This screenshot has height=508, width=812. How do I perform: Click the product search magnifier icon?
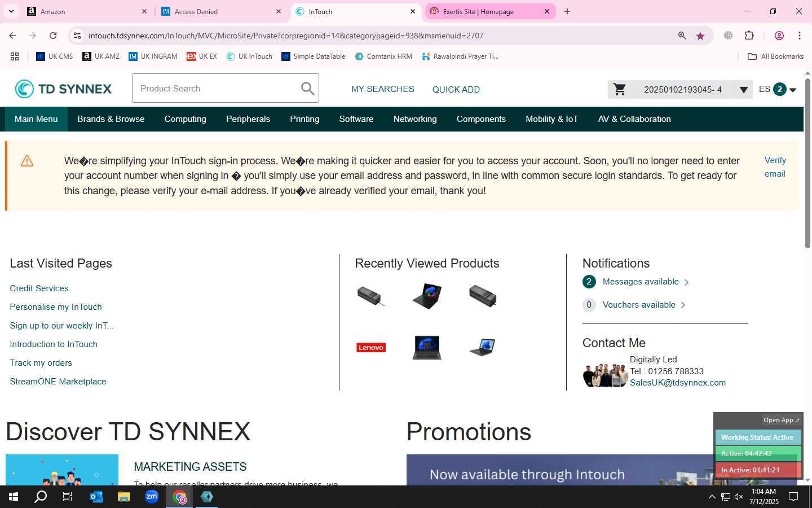tap(307, 89)
